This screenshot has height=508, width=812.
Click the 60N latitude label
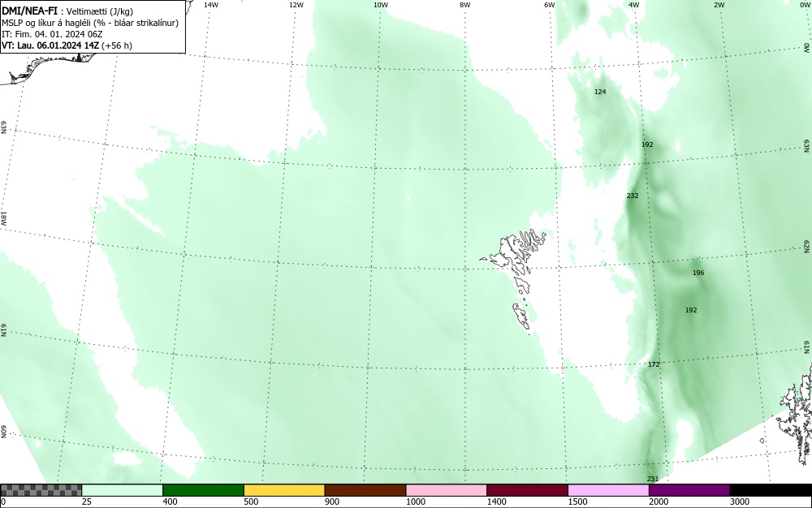coord(3,432)
